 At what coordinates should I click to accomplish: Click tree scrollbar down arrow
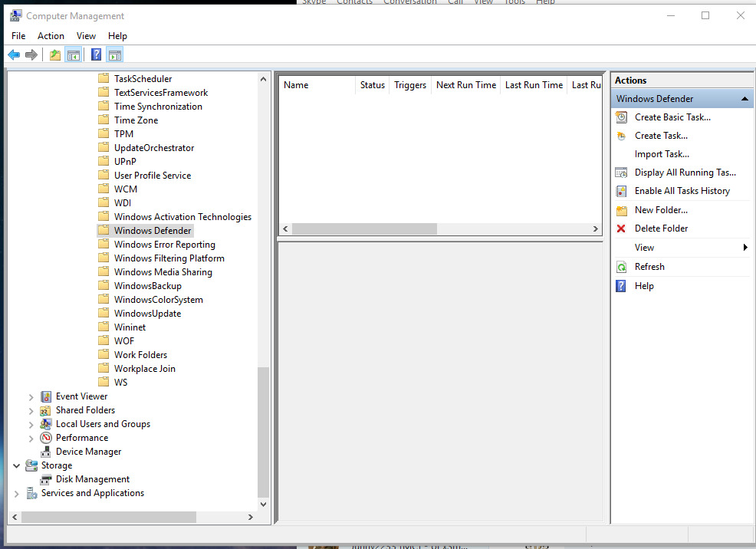point(263,505)
